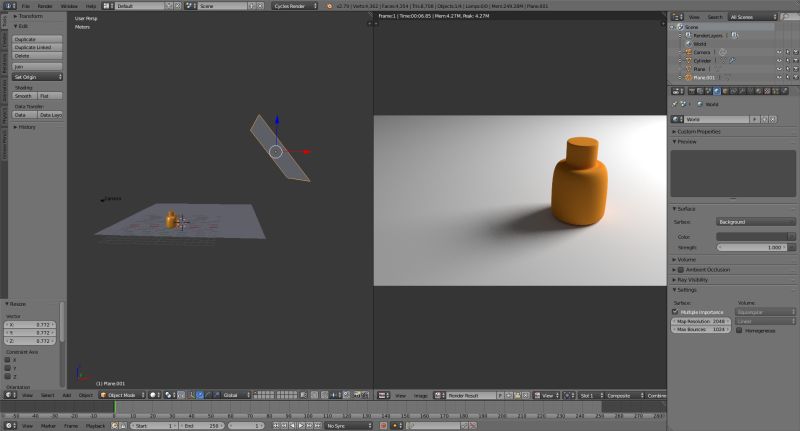Image resolution: width=800 pixels, height=431 pixels.
Task: Open the Set Origin dropdown
Action: pos(37,77)
